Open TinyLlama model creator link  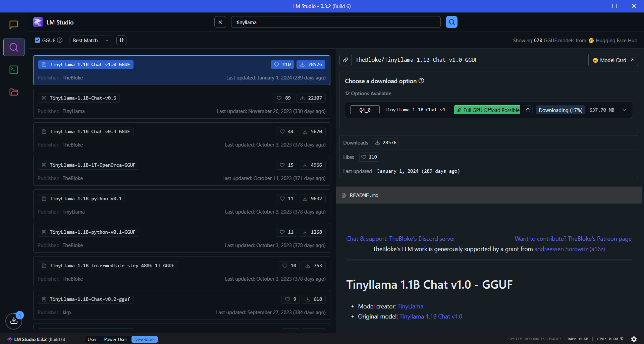[x=410, y=306]
